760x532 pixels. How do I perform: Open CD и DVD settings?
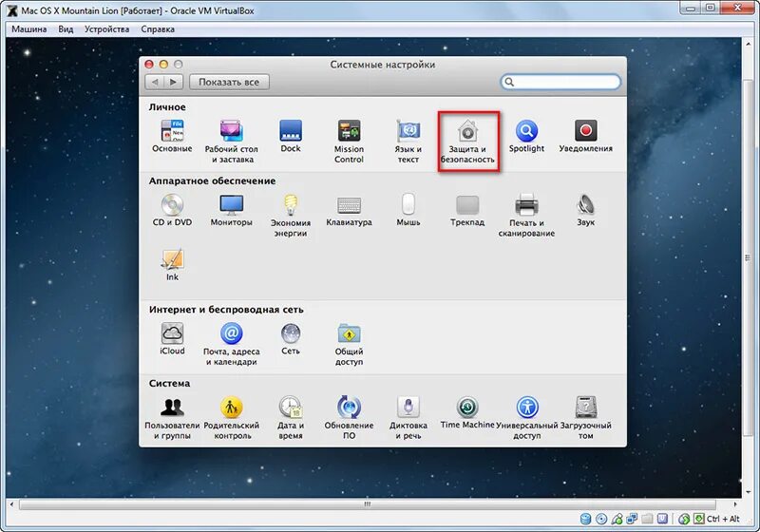(x=172, y=210)
